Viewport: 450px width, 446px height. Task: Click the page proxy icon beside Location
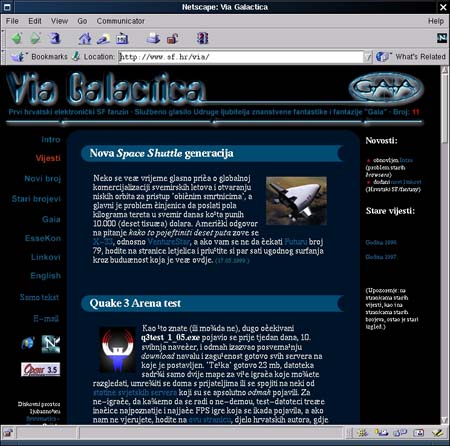(x=76, y=56)
